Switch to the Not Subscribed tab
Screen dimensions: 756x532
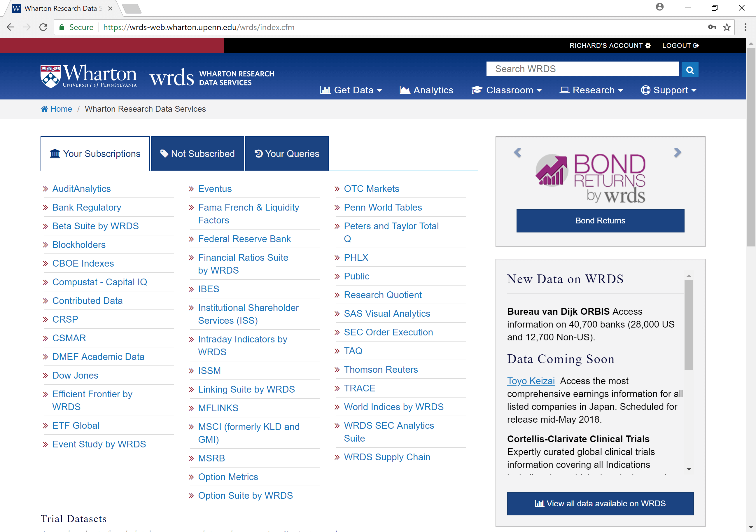point(197,154)
